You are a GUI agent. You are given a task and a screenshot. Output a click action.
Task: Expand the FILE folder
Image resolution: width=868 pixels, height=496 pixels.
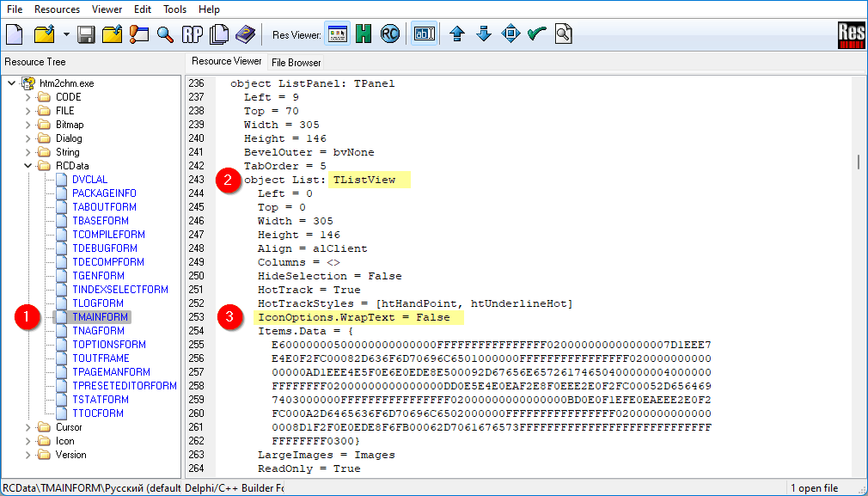click(28, 111)
